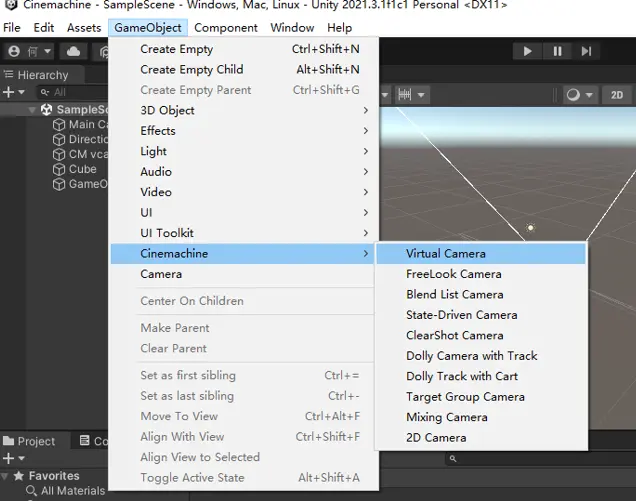Image resolution: width=636 pixels, height=501 pixels.
Task: Create a ClearShot Camera
Action: click(x=481, y=335)
